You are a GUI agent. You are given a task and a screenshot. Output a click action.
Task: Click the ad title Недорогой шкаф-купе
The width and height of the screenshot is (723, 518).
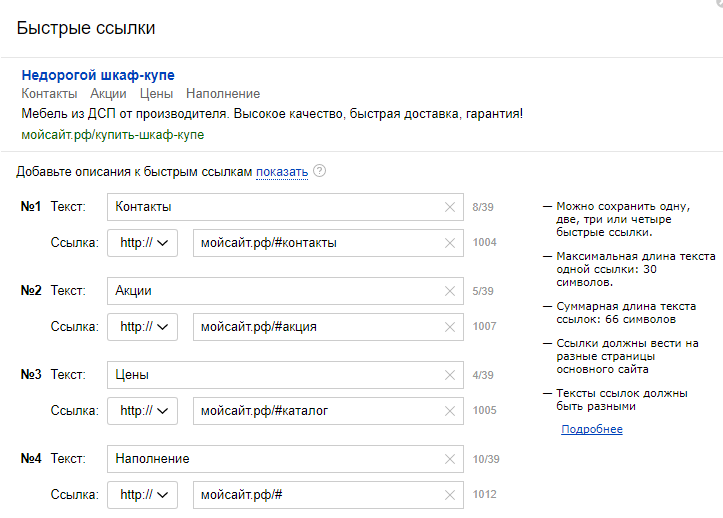[98, 75]
